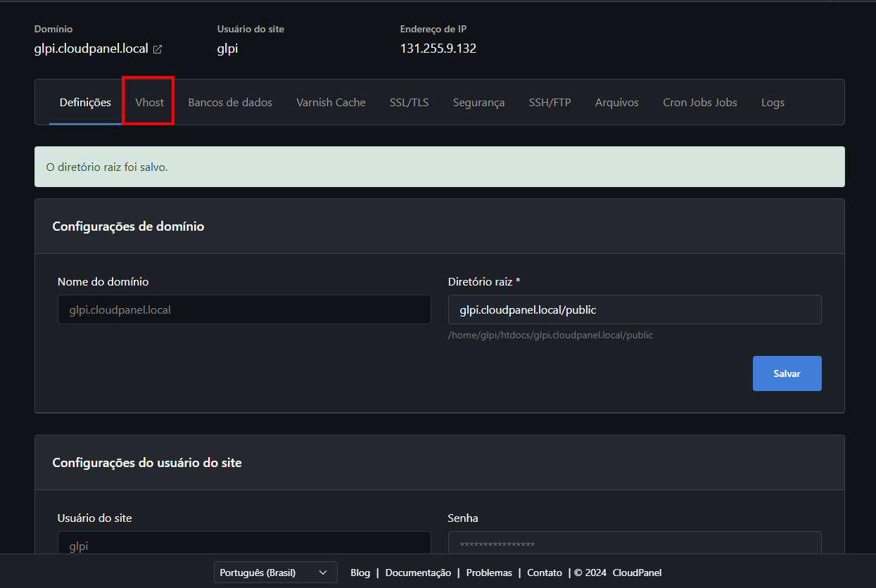Click the Nome do domínio field
The width and height of the screenshot is (876, 588).
(243, 309)
